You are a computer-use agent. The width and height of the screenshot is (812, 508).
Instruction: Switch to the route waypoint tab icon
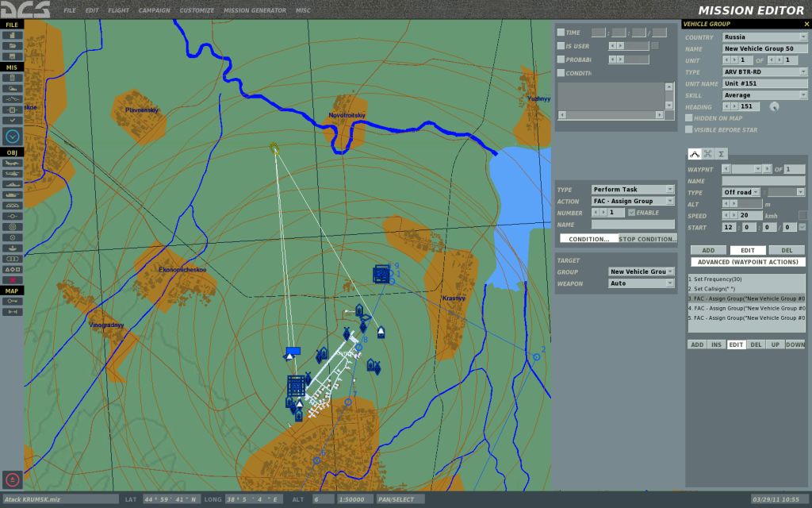[695, 154]
